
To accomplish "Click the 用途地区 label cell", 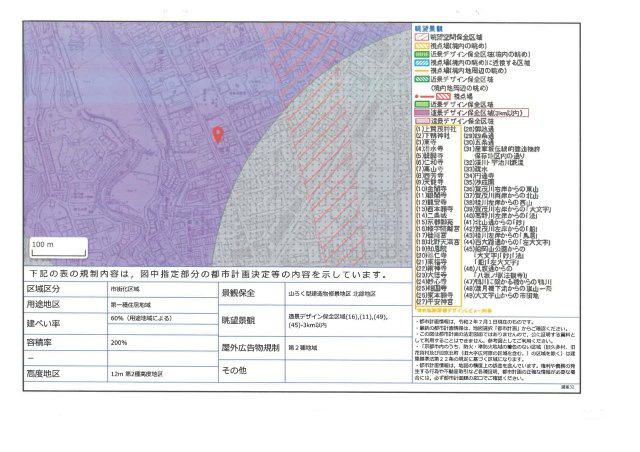I will point(65,305).
